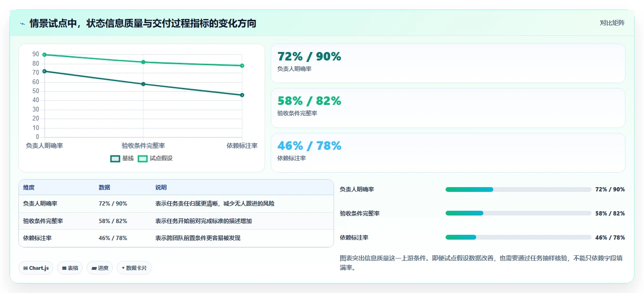
Task: Click the 负责人明确率 progress bar
Action: coord(518,190)
